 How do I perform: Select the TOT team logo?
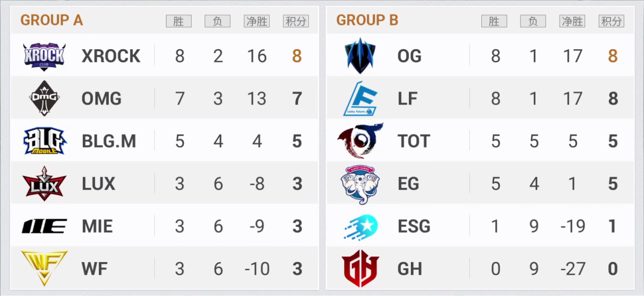pos(360,141)
